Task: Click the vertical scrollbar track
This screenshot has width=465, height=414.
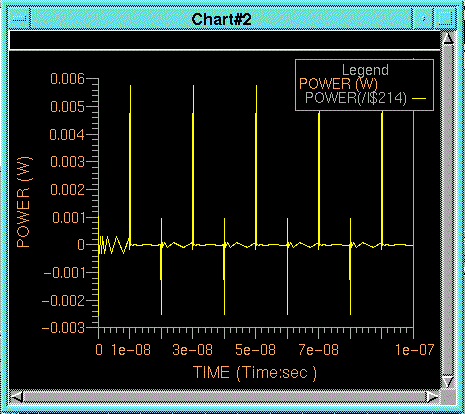Action: coord(448,210)
